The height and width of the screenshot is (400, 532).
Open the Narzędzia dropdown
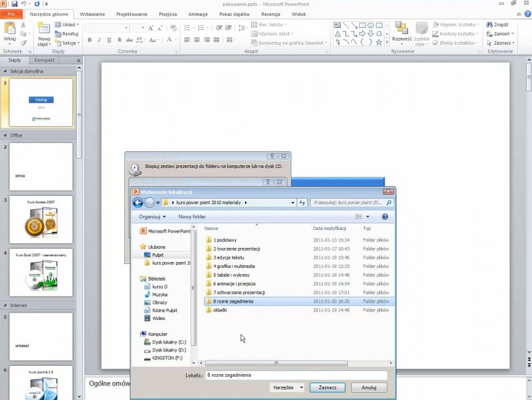(288, 387)
